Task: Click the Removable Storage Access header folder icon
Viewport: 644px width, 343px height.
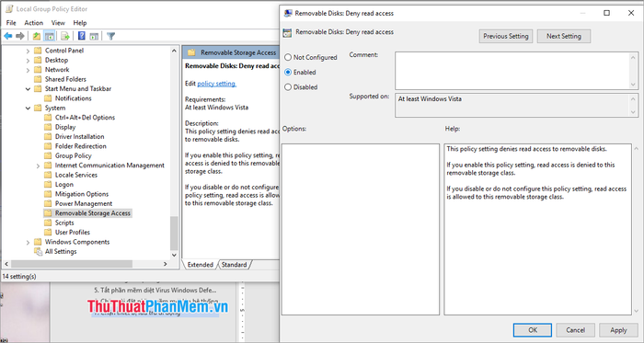Action: [191, 52]
